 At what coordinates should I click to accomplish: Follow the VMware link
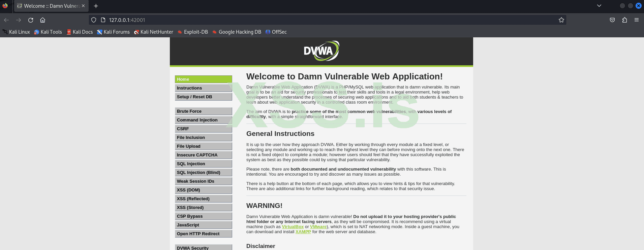(x=318, y=227)
